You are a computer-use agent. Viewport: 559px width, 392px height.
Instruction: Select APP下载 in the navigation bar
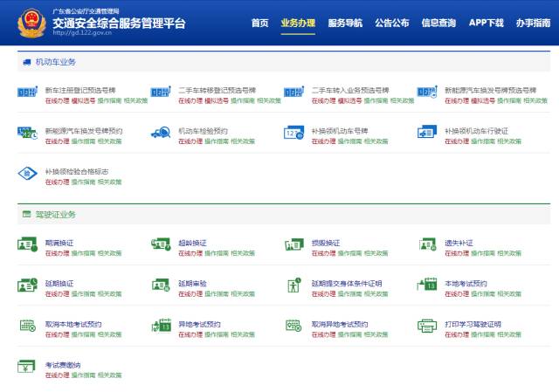486,23
